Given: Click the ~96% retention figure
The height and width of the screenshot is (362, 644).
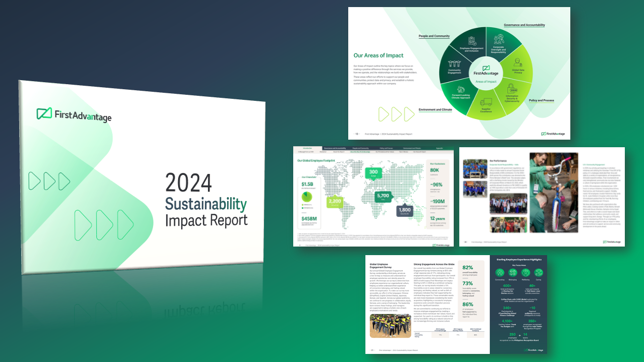Looking at the screenshot, I should click(436, 185).
